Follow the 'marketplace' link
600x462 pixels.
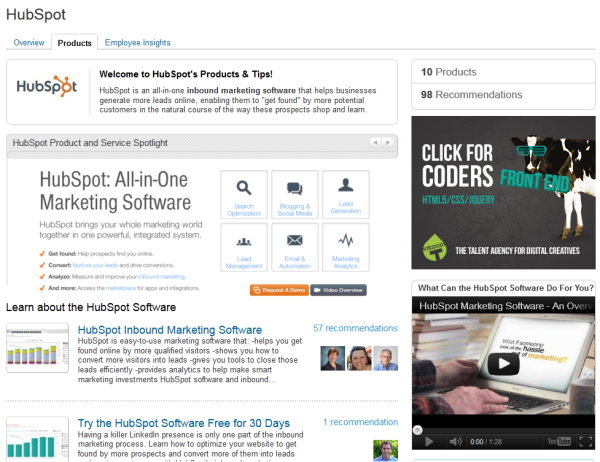click(x=121, y=288)
